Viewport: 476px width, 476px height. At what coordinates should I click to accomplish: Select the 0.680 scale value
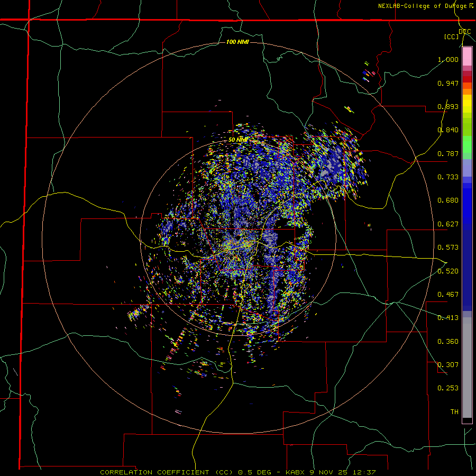[x=448, y=200]
